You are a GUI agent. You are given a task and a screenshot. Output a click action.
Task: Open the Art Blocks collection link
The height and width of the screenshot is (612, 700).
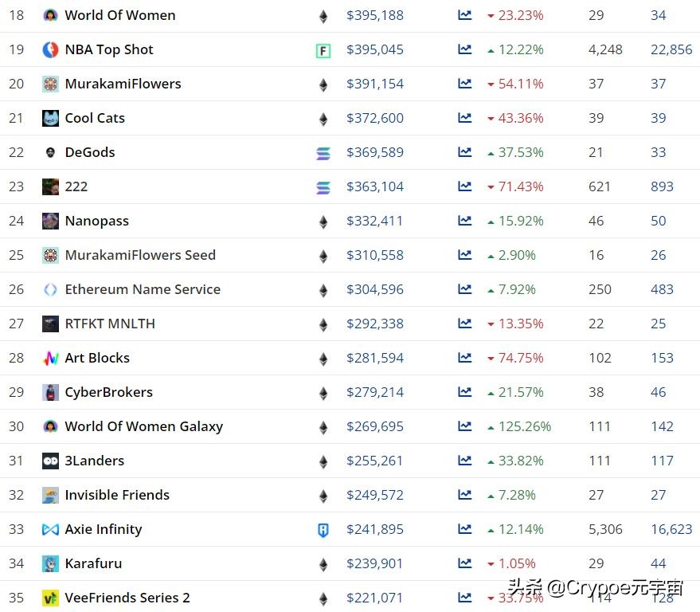click(97, 358)
